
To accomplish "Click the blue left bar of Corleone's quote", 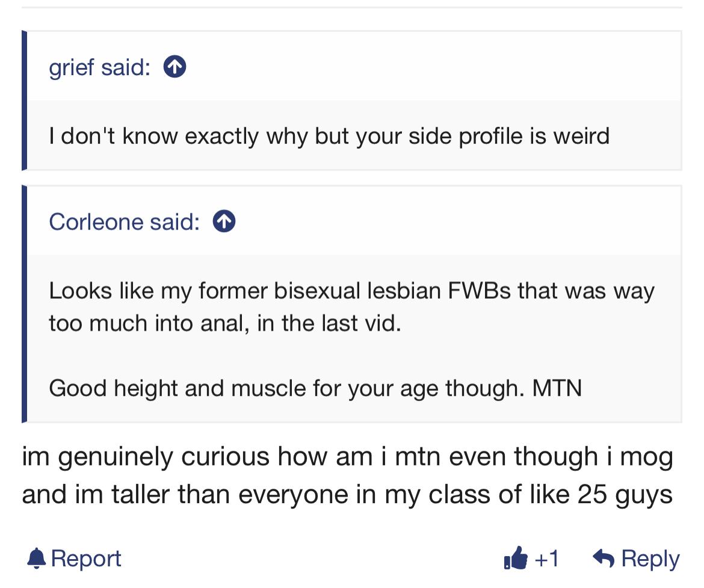I will pos(24,304).
